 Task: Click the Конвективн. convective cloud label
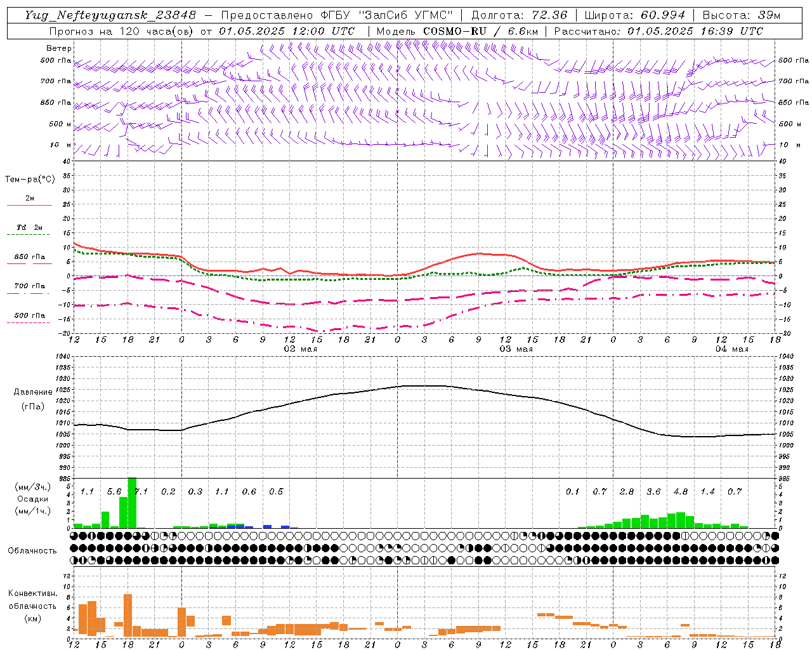(x=32, y=594)
